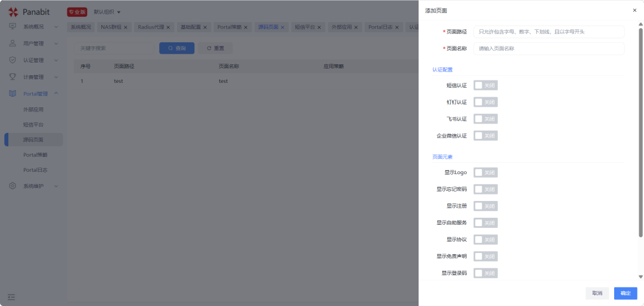This screenshot has width=644, height=306.
Task: Close the 外部应用 tab
Action: tap(356, 27)
